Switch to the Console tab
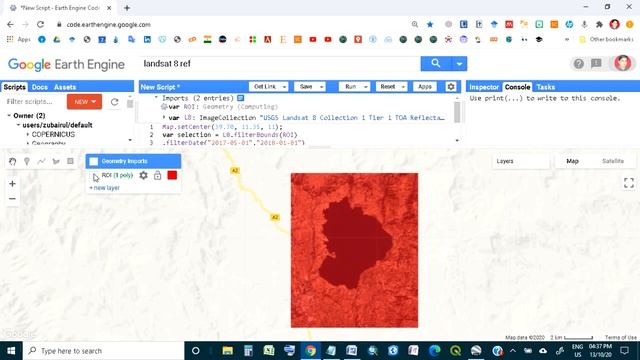This screenshot has width=640, height=360. [x=517, y=87]
